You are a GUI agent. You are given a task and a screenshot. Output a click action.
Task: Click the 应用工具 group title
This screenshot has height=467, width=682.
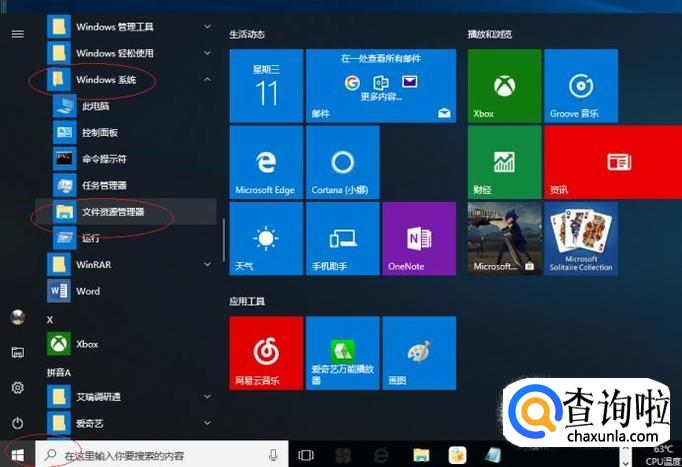point(247,301)
